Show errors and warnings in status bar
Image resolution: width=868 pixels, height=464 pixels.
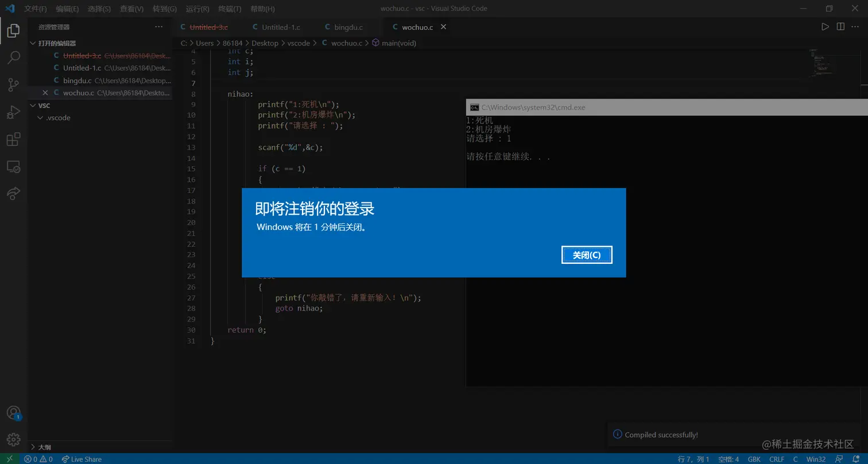[x=38, y=459]
